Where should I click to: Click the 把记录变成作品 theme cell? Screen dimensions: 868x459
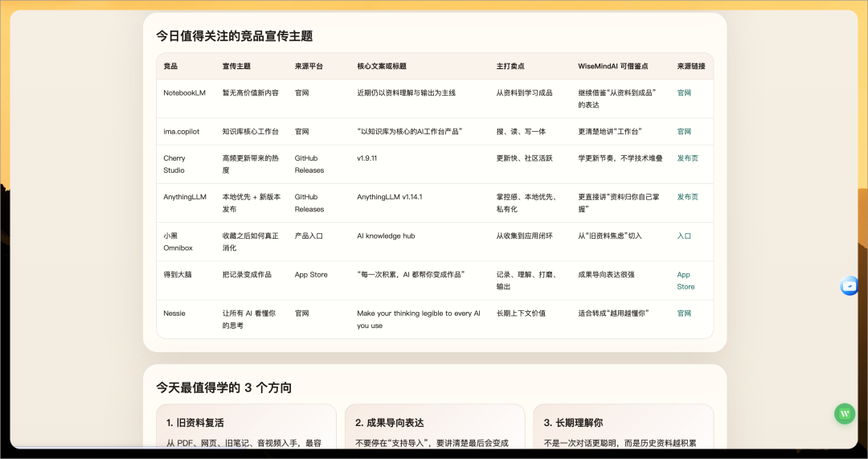(x=247, y=275)
